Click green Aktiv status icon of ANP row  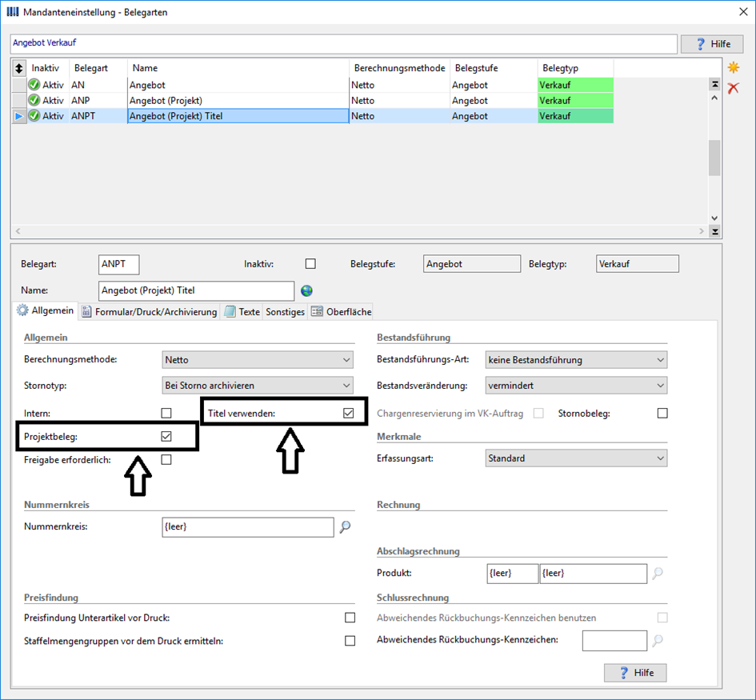coord(34,100)
